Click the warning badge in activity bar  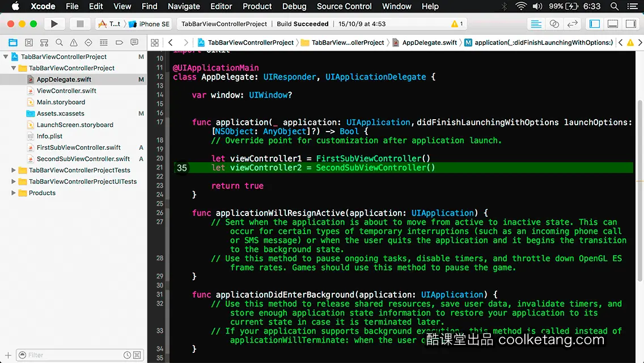[x=457, y=24]
